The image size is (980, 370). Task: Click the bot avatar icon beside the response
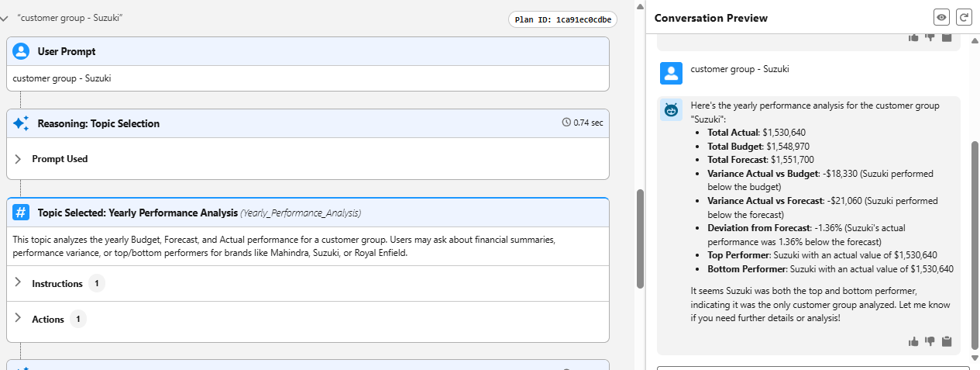tap(671, 110)
